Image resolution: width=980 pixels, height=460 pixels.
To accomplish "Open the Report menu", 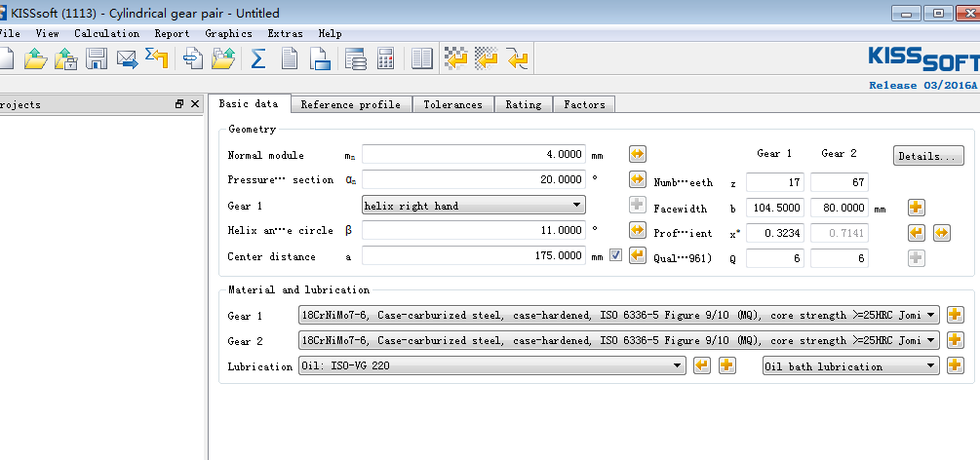I will (172, 34).
